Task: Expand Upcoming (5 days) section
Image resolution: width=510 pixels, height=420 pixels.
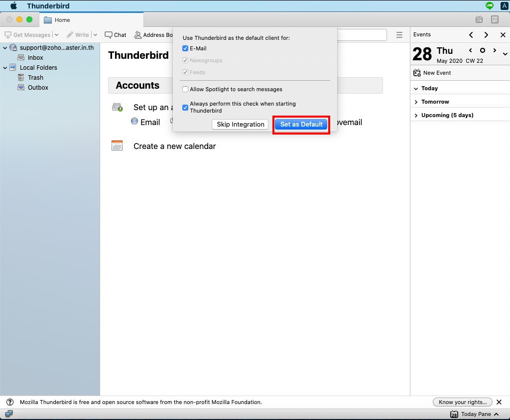Action: click(416, 116)
